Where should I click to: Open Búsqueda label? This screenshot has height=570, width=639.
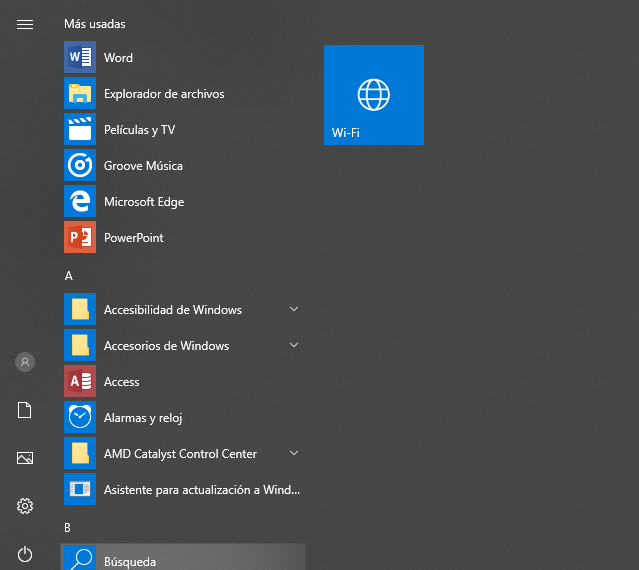coord(130,562)
